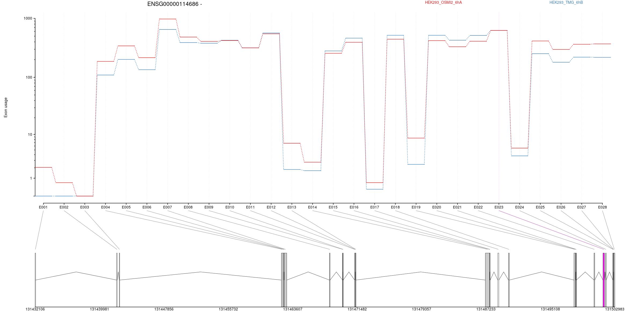Click genomic coordinate 131502983

pos(615,309)
